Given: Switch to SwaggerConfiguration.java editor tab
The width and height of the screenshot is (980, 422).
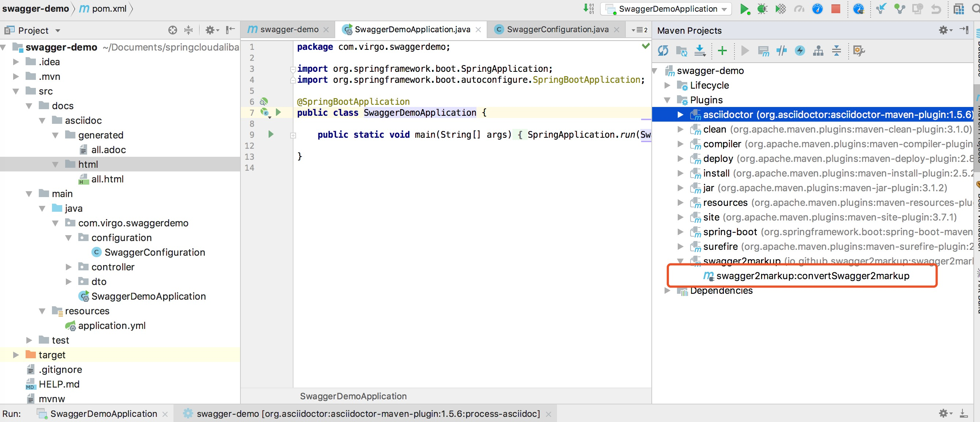Looking at the screenshot, I should pos(557,29).
